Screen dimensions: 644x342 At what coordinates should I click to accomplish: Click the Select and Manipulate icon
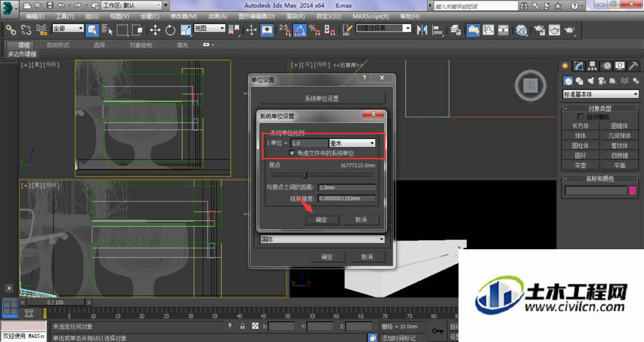(x=251, y=30)
